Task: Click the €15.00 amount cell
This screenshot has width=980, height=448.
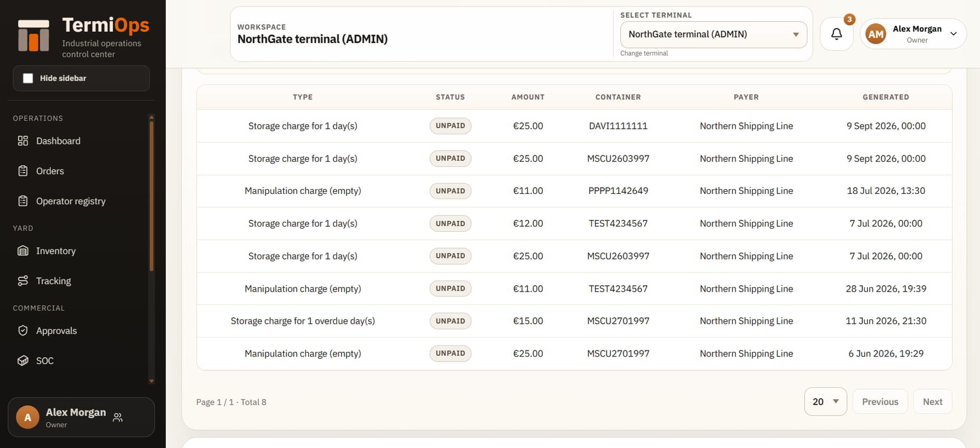Action: [528, 321]
